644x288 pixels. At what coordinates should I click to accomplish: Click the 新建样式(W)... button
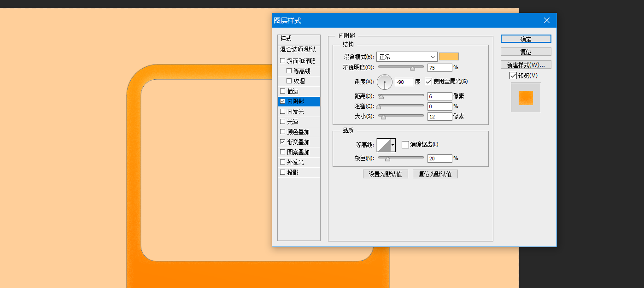526,65
